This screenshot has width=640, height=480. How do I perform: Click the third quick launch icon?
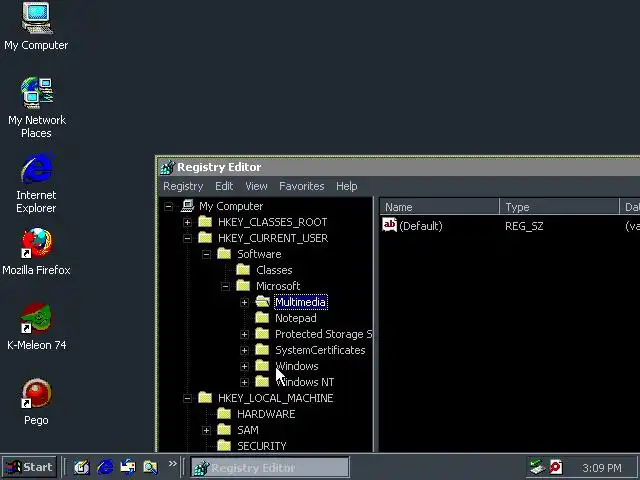[x=128, y=467]
